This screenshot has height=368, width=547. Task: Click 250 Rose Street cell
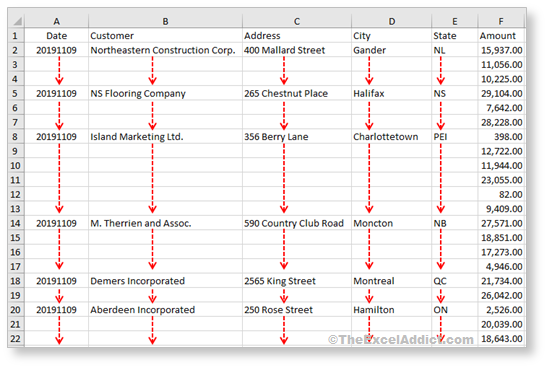pyautogui.click(x=297, y=309)
